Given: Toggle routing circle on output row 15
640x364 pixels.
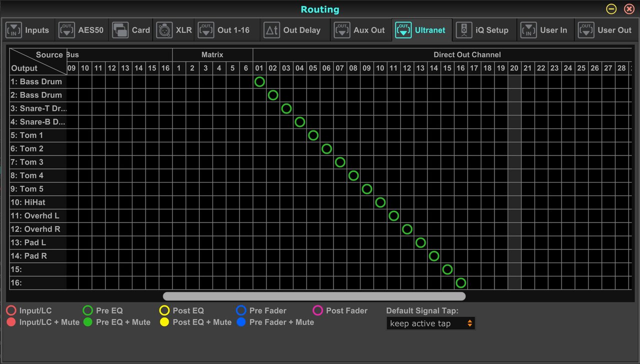Looking at the screenshot, I should pos(447,269).
